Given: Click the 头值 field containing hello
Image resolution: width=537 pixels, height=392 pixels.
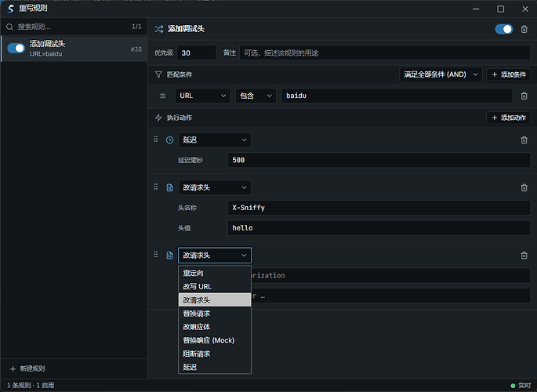Looking at the screenshot, I should click(x=379, y=228).
